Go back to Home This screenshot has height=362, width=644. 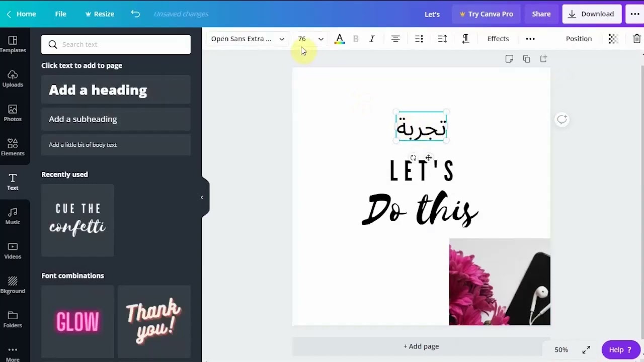tap(21, 14)
